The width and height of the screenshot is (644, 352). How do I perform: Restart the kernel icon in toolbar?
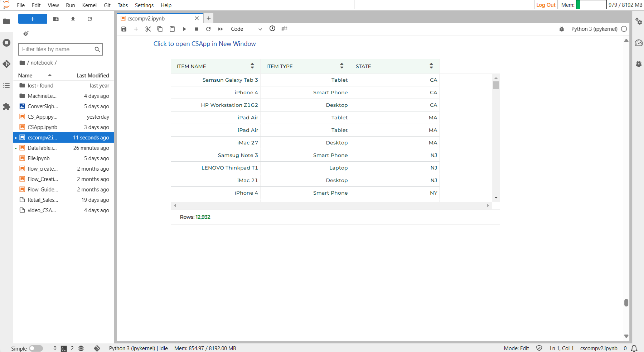[x=208, y=29]
